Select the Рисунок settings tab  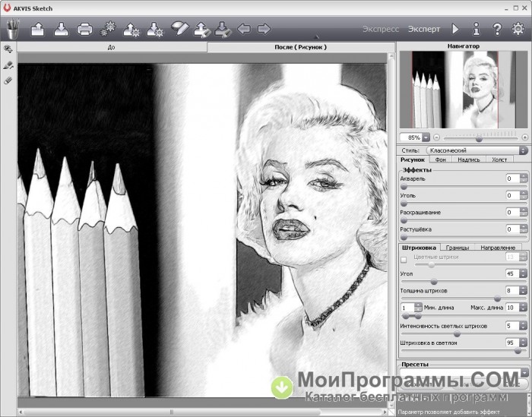[x=413, y=160]
